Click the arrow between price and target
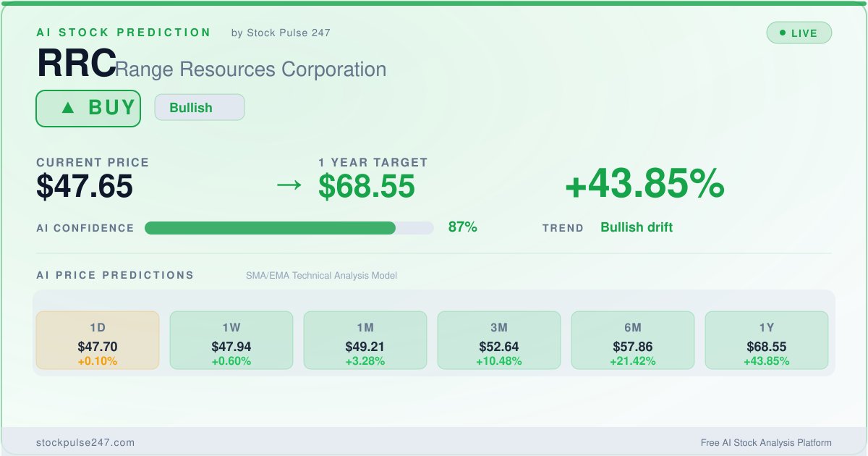 (289, 185)
